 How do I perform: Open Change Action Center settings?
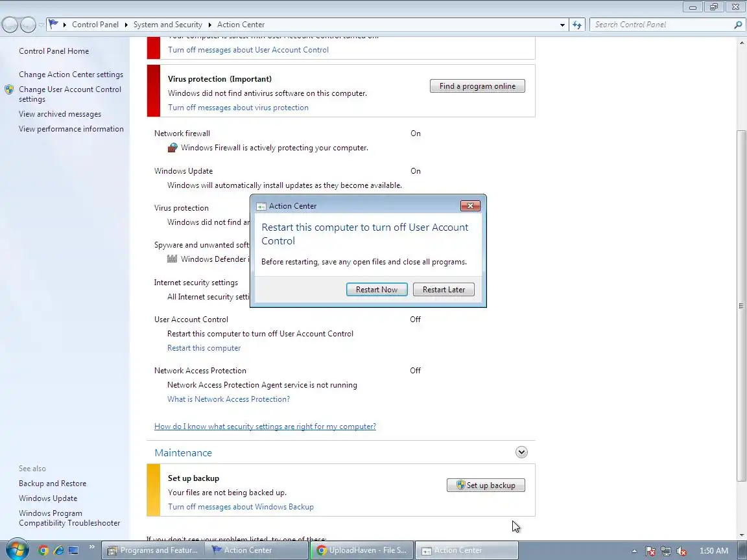click(x=71, y=75)
